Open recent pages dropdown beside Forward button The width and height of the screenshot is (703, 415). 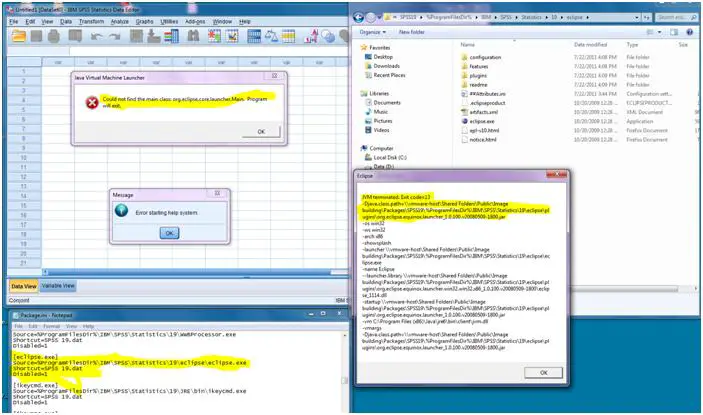click(380, 17)
